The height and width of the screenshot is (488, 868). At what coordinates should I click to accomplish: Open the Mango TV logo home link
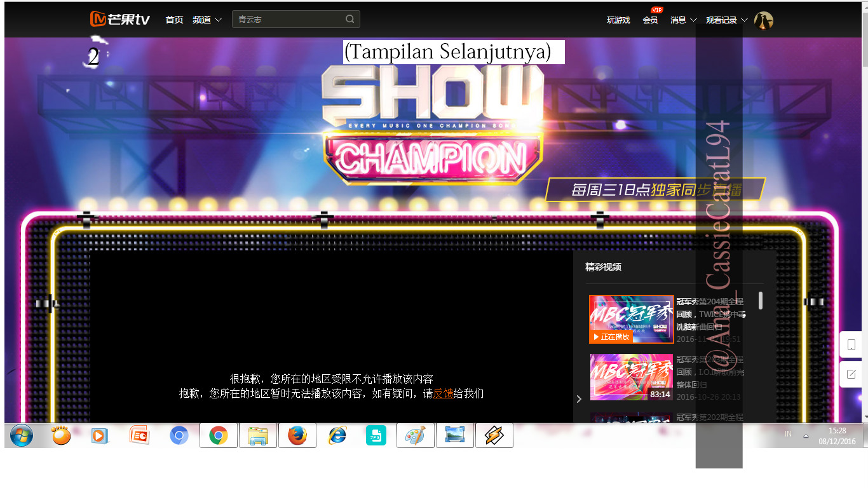tap(119, 20)
